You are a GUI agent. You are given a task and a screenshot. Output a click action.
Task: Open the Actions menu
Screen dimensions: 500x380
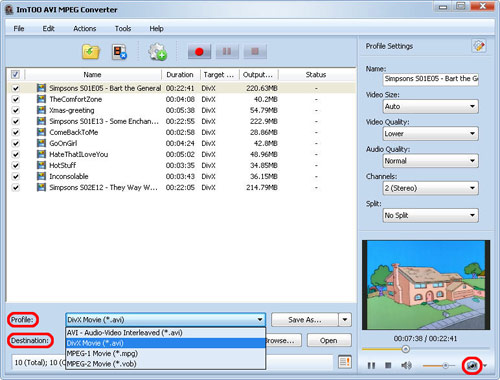(x=85, y=29)
